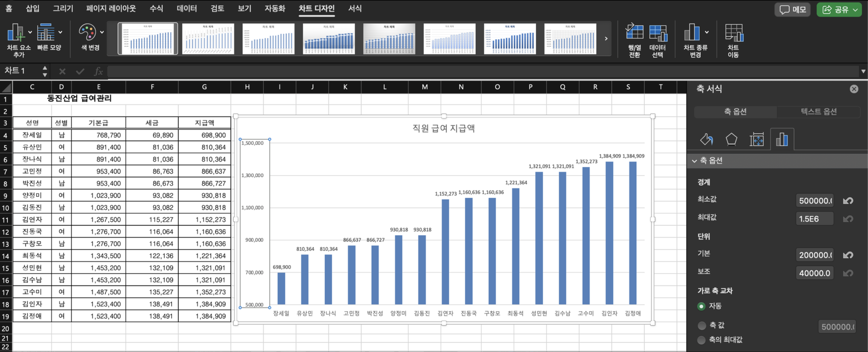Switch to the Text Options tab

[x=818, y=112]
